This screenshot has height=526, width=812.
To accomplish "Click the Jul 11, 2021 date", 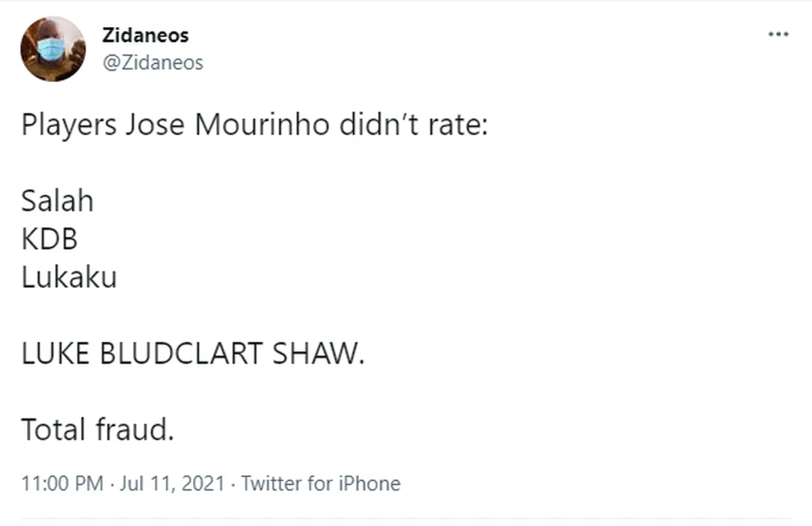I will [172, 483].
